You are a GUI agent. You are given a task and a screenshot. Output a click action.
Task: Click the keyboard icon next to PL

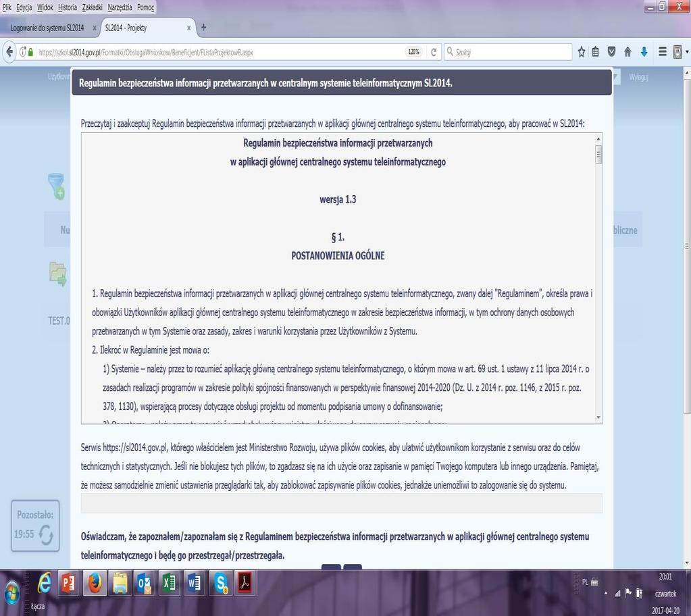coord(594,582)
